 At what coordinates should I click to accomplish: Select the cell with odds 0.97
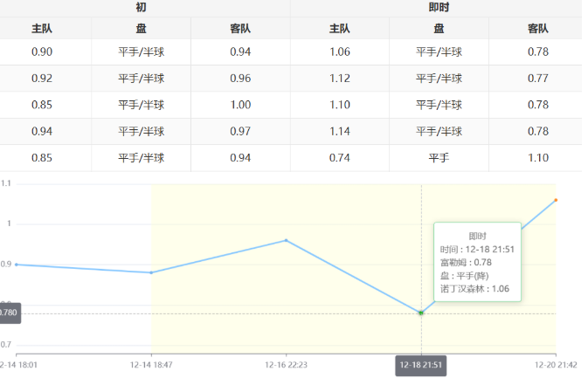tap(240, 132)
